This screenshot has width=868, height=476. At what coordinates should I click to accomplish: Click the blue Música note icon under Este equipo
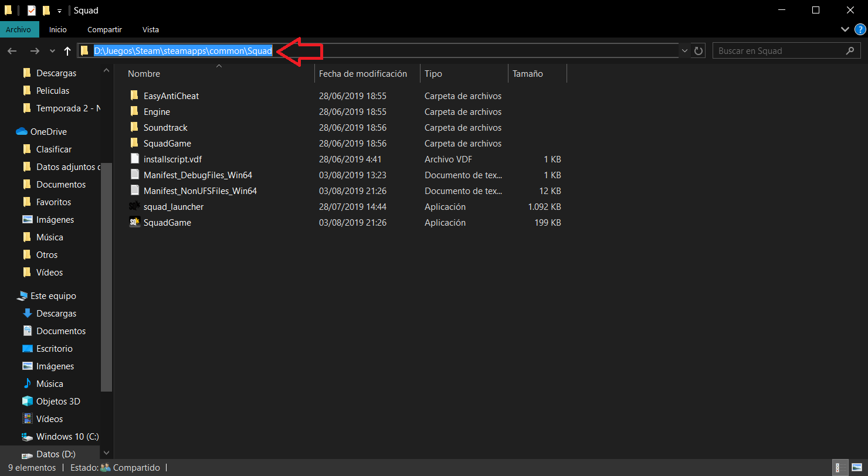(x=27, y=383)
